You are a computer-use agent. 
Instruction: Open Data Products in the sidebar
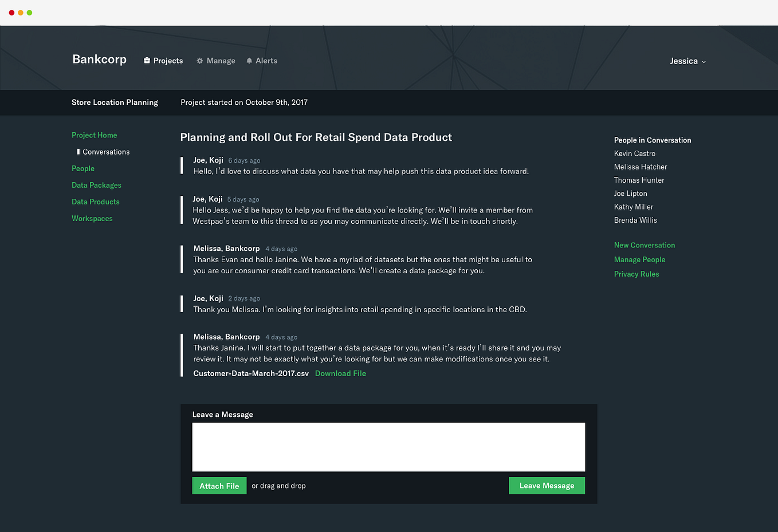tap(95, 201)
